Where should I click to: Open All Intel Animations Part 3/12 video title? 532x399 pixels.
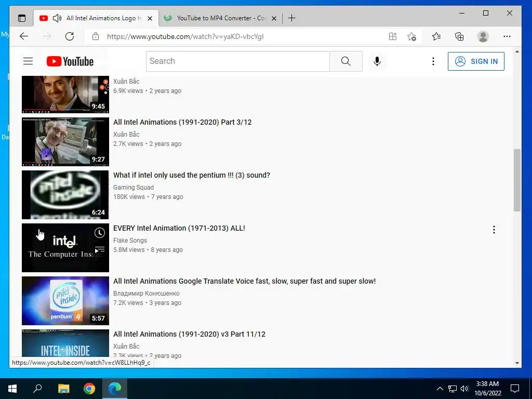(182, 122)
